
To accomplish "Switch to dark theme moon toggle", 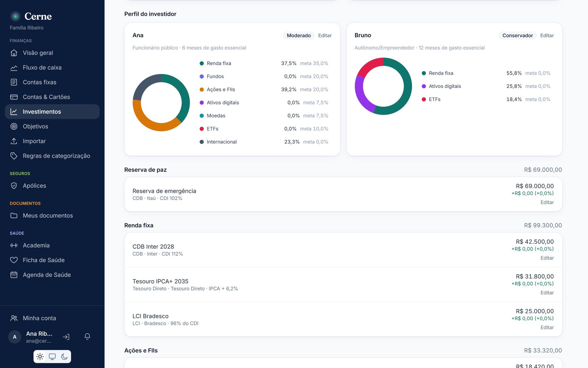I will pyautogui.click(x=64, y=356).
